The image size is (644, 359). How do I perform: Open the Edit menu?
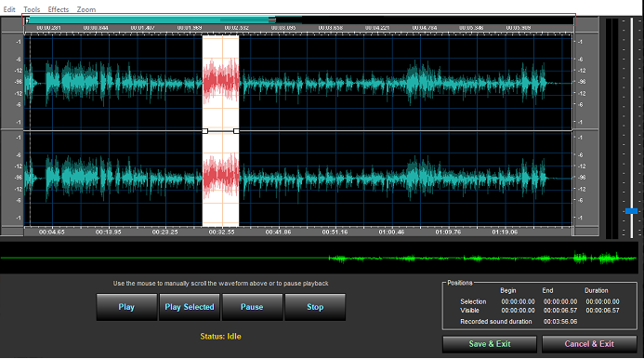point(9,9)
